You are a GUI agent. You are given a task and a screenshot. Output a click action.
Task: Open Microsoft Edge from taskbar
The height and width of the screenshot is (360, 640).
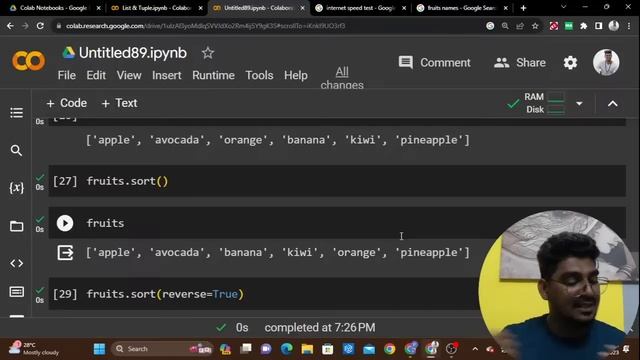click(287, 349)
